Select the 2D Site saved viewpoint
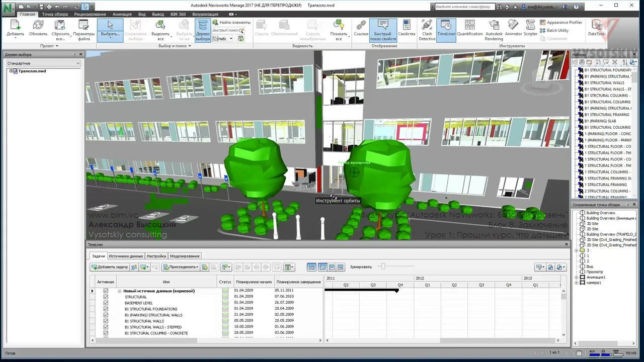This screenshot has height=362, width=644. (592, 229)
